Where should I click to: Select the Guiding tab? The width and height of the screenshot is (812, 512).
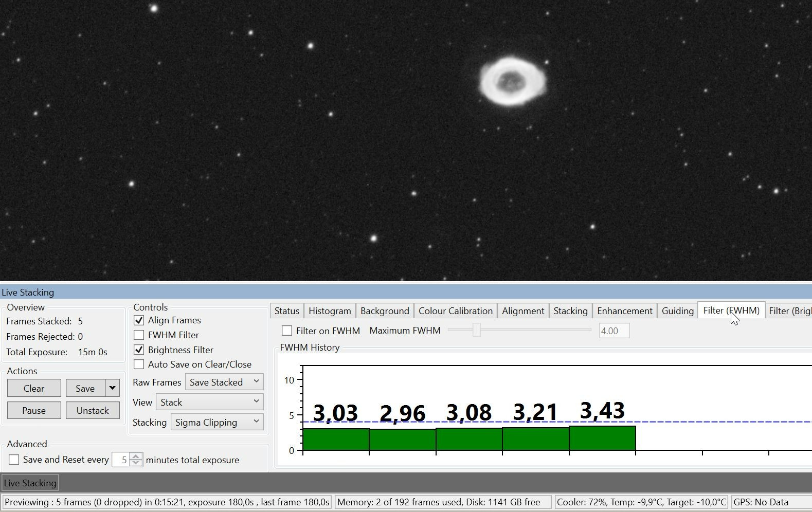tap(678, 311)
